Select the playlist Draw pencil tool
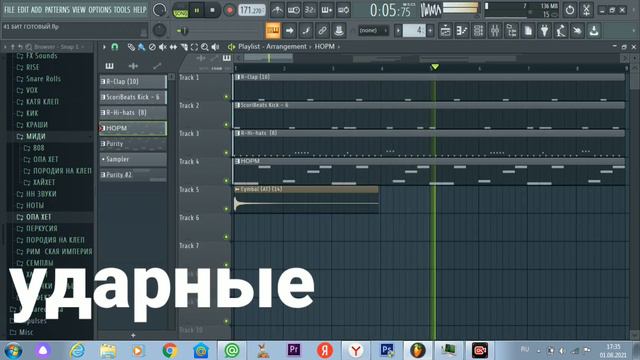This screenshot has width=640, height=360. [x=131, y=47]
